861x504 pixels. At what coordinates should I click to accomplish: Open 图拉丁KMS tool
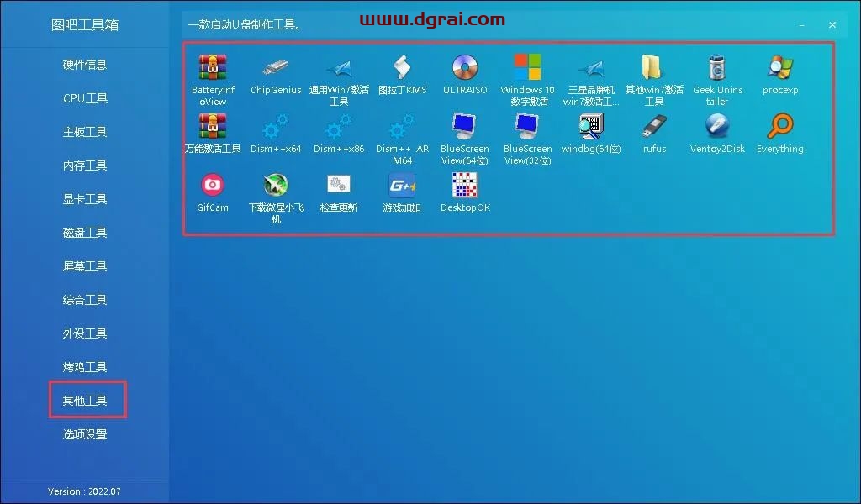[402, 74]
